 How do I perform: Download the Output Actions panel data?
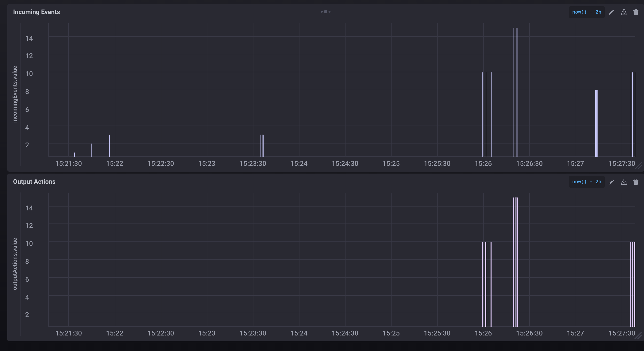pyautogui.click(x=624, y=182)
